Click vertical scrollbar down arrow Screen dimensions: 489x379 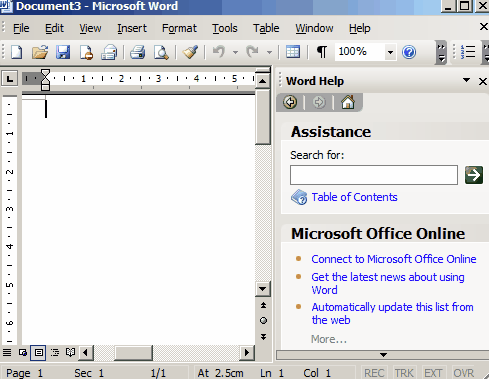[263, 289]
